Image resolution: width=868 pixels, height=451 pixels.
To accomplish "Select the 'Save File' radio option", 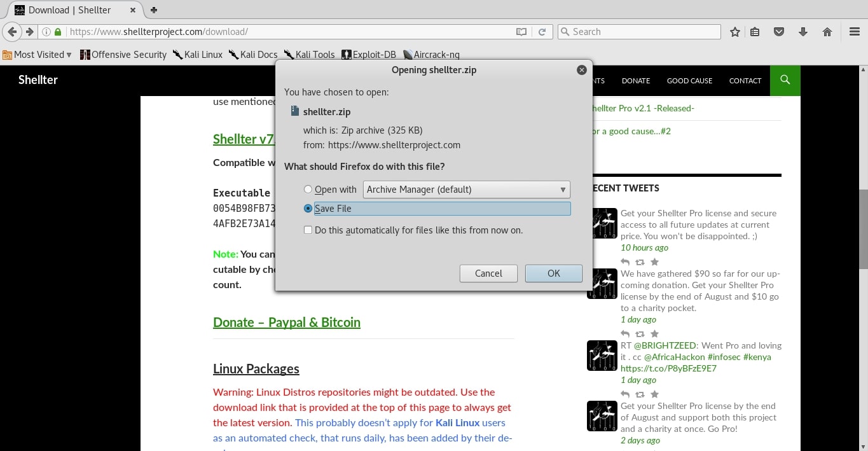I will 308,209.
